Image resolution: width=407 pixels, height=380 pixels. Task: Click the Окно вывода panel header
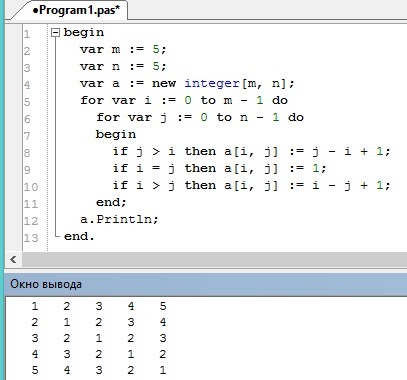(206, 284)
